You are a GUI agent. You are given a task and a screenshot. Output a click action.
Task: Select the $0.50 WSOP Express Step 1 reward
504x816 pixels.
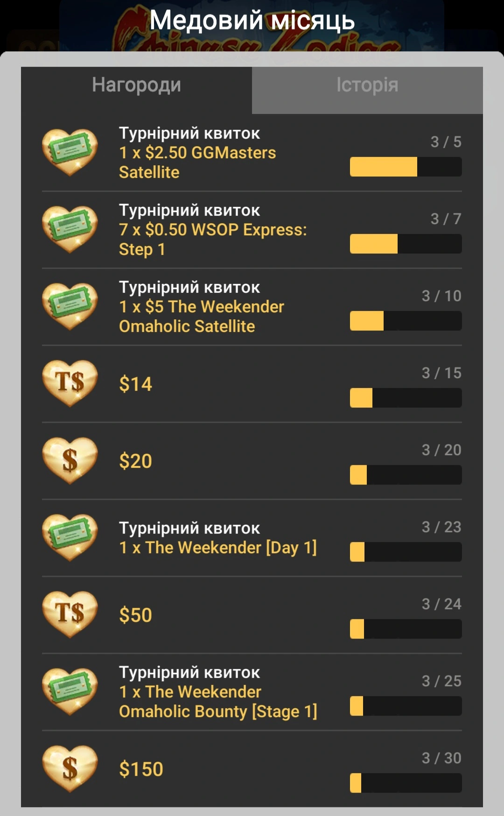pyautogui.click(x=213, y=239)
